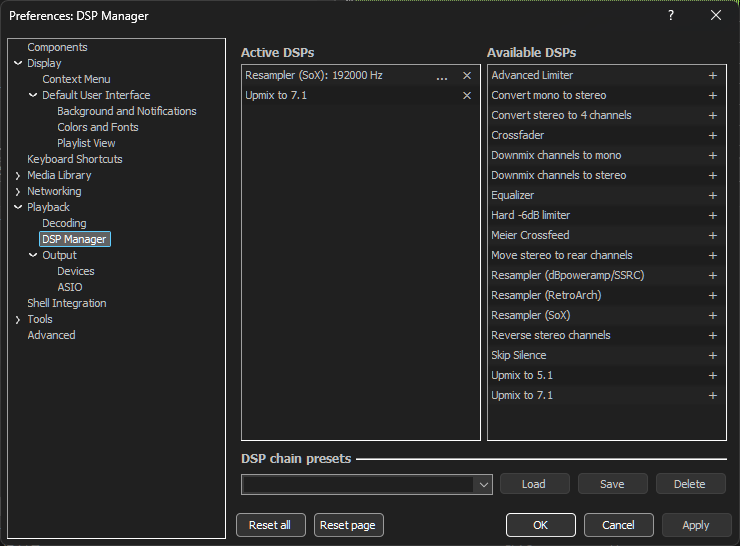Select DSP Manager tree item
This screenshot has width=740, height=546.
75,239
